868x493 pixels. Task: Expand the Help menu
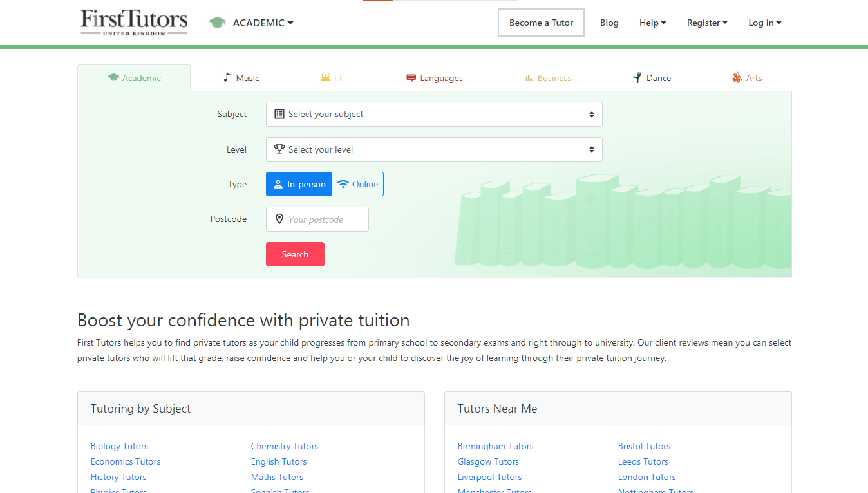coord(653,23)
